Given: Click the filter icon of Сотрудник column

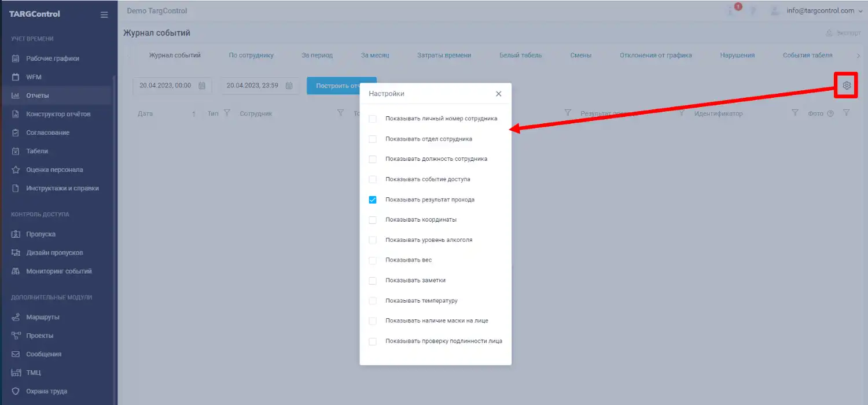Looking at the screenshot, I should tap(340, 113).
